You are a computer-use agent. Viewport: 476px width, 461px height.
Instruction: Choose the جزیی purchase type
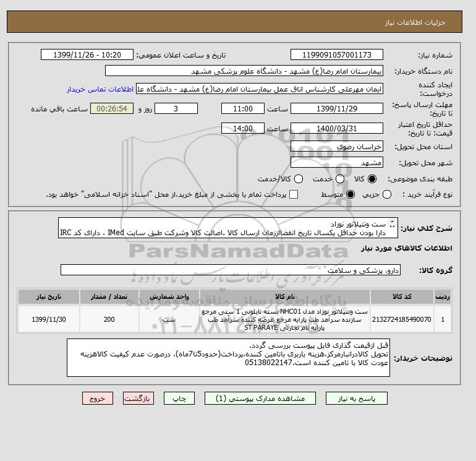(387, 194)
